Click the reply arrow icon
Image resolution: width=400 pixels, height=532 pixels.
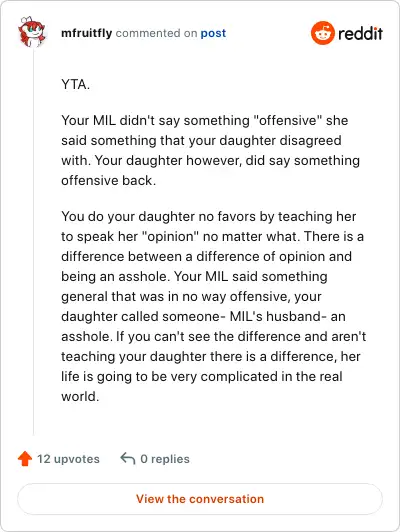point(128,458)
